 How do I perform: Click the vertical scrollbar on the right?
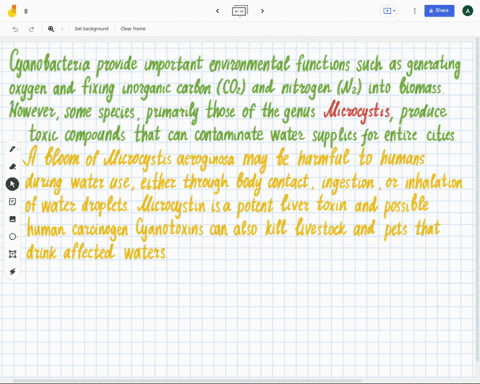477,200
